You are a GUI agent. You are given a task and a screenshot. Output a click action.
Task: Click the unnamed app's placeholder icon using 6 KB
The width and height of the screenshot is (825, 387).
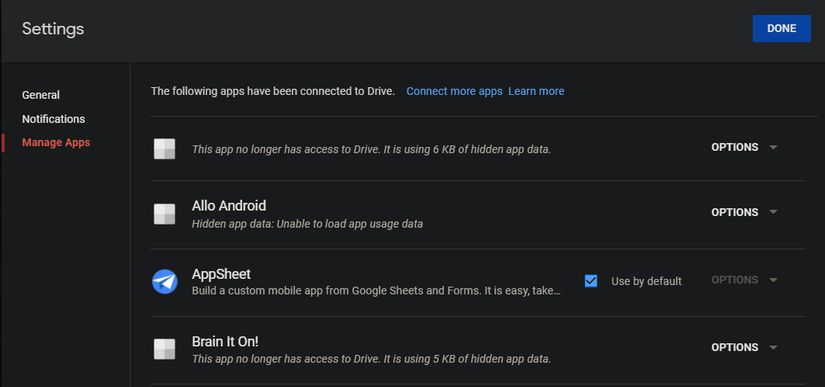click(x=165, y=149)
